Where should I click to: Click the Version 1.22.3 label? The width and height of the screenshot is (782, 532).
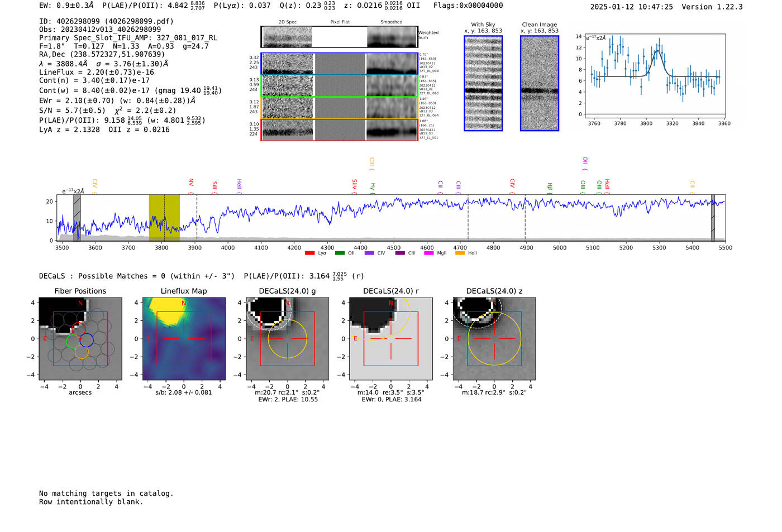point(712,7)
